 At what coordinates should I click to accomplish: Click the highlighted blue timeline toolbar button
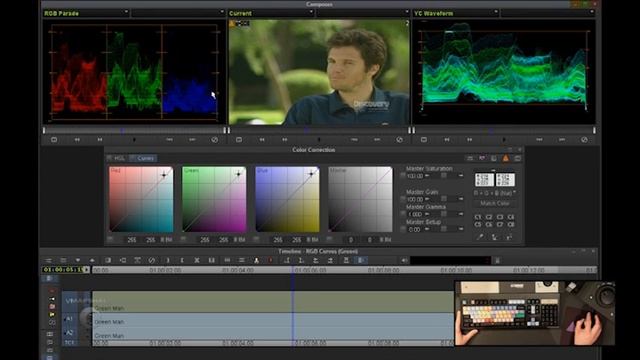(361, 260)
